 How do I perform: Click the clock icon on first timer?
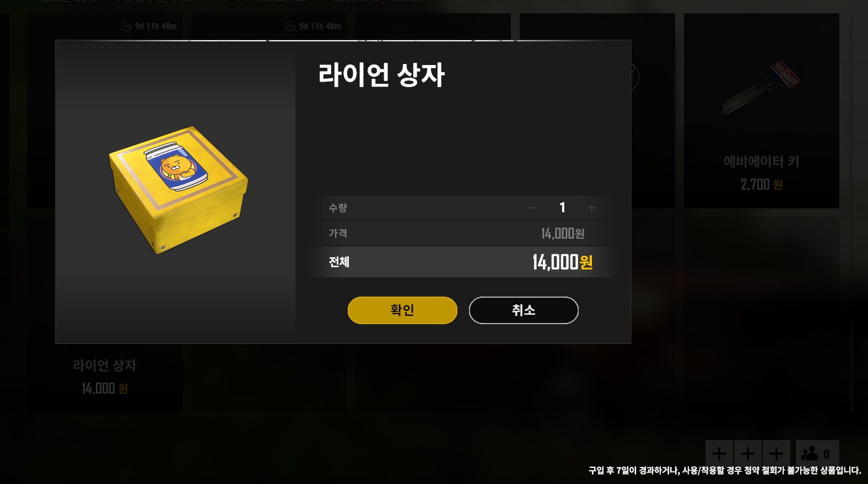click(126, 26)
